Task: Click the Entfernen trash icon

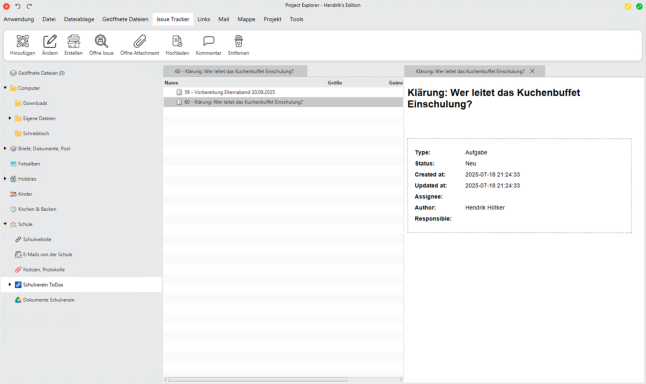Action: coord(239,41)
